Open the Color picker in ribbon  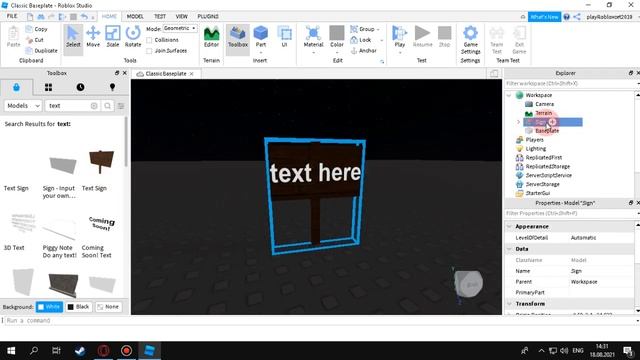(337, 36)
